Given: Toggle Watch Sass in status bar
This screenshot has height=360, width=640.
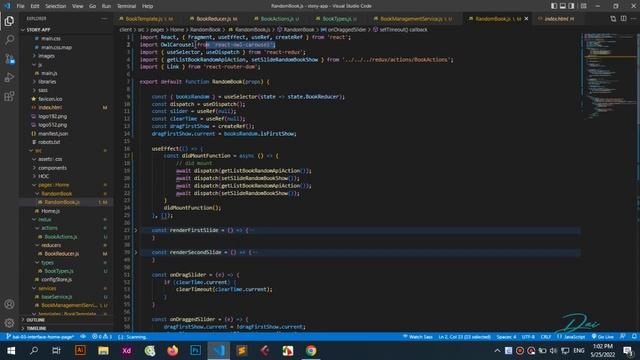Looking at the screenshot, I should click(418, 337).
